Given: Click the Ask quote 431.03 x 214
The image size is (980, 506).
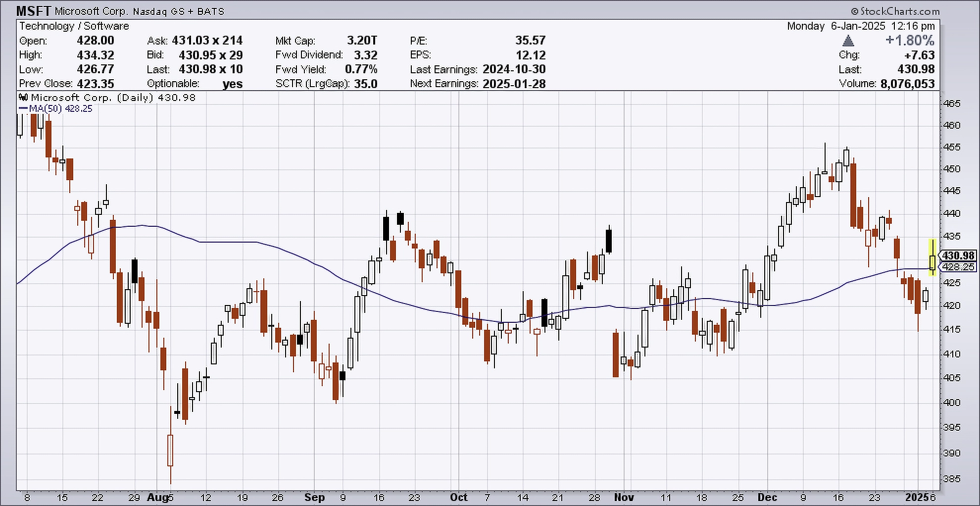Looking at the screenshot, I should 207,41.
